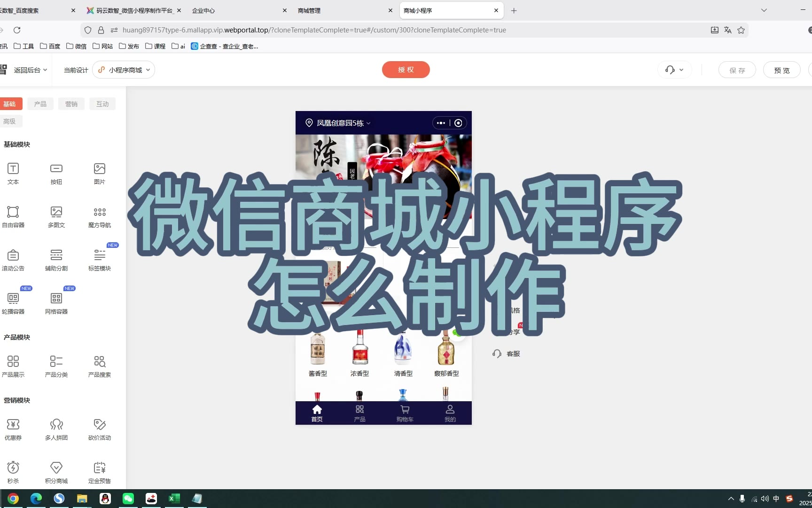Viewport: 812px width, 508px height.
Task: Add the 自由容器 free container module
Action: point(13,216)
